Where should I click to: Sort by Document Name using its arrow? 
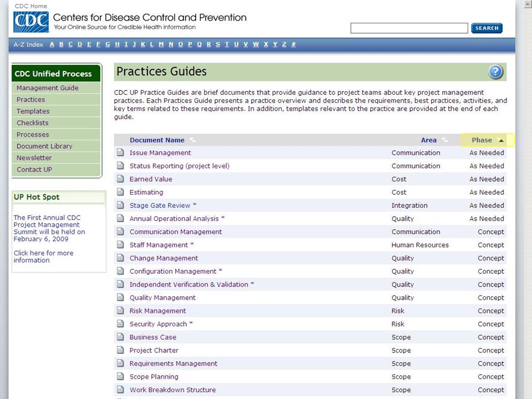coord(192,140)
